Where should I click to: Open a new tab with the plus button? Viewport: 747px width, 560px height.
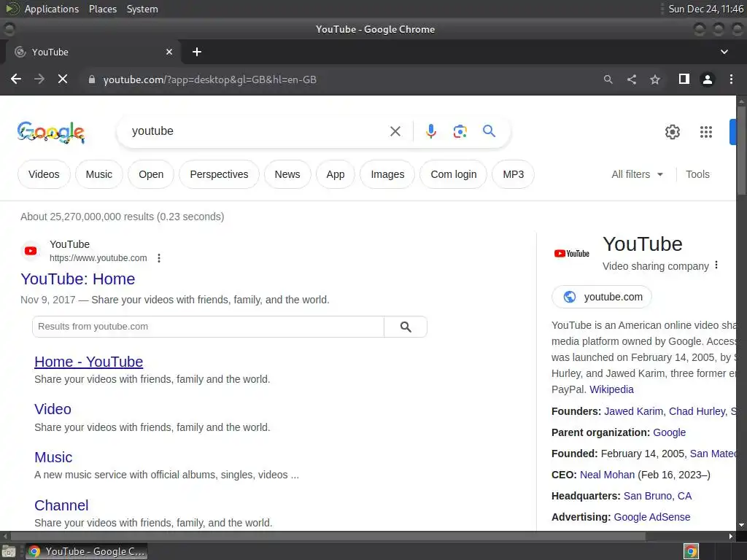click(197, 52)
